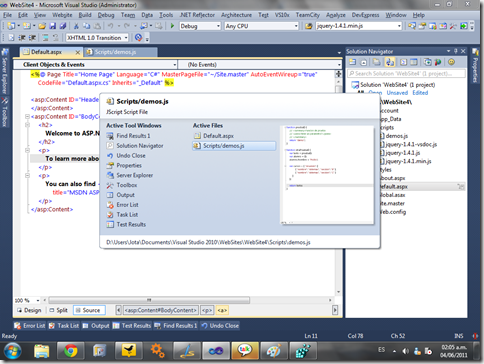Open the Architecture menu
Viewport: 484px width, 364px height.
pos(236,15)
